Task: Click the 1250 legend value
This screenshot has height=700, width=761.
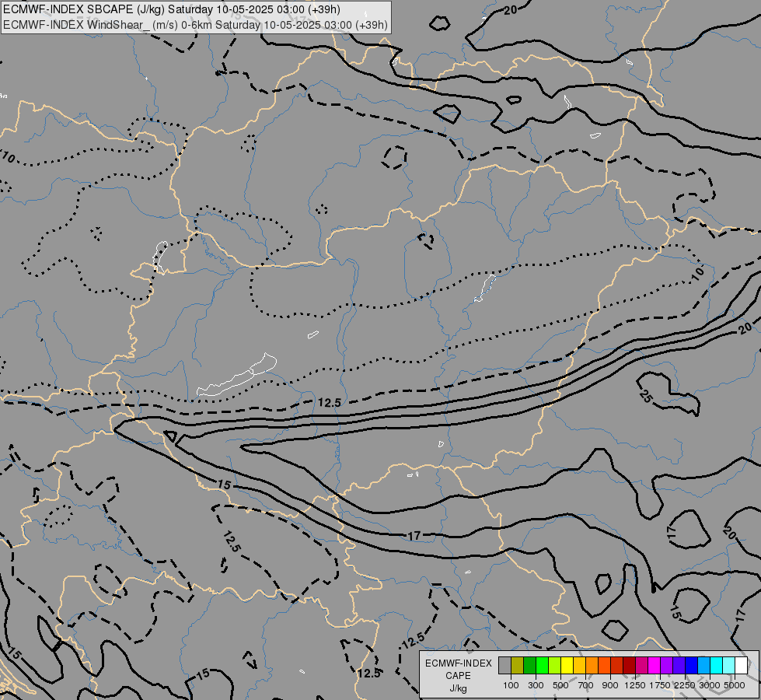Action: [635, 685]
